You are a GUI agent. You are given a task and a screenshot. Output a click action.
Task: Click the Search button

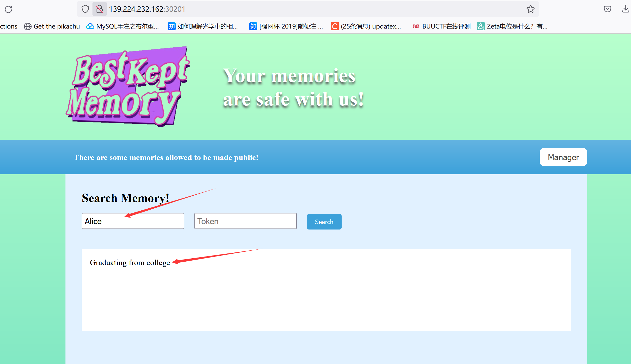click(325, 221)
